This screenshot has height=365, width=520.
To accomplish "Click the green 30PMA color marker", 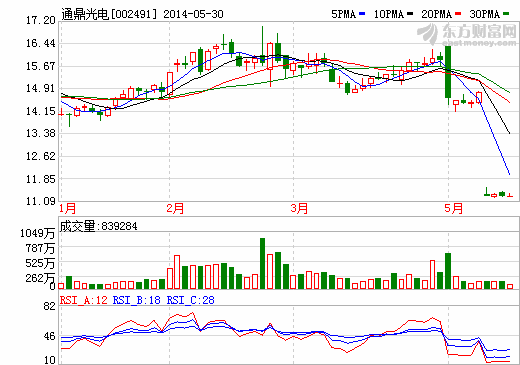I will click(506, 14).
